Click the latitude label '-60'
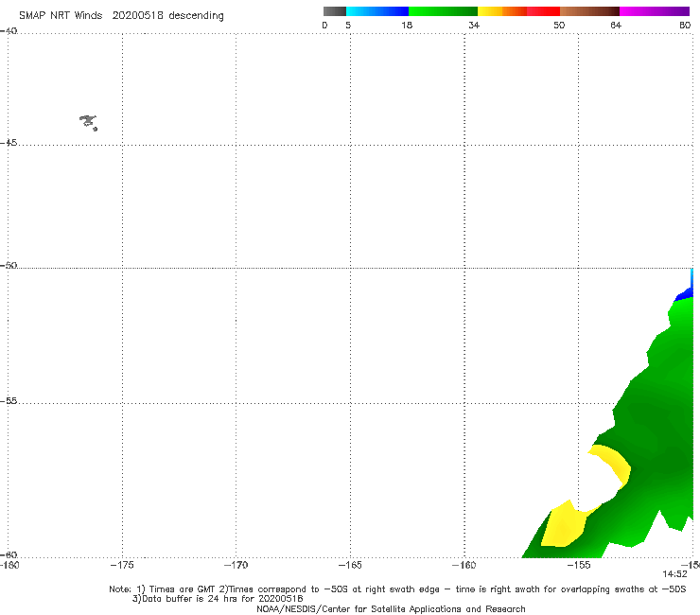700x615 pixels. point(9,554)
